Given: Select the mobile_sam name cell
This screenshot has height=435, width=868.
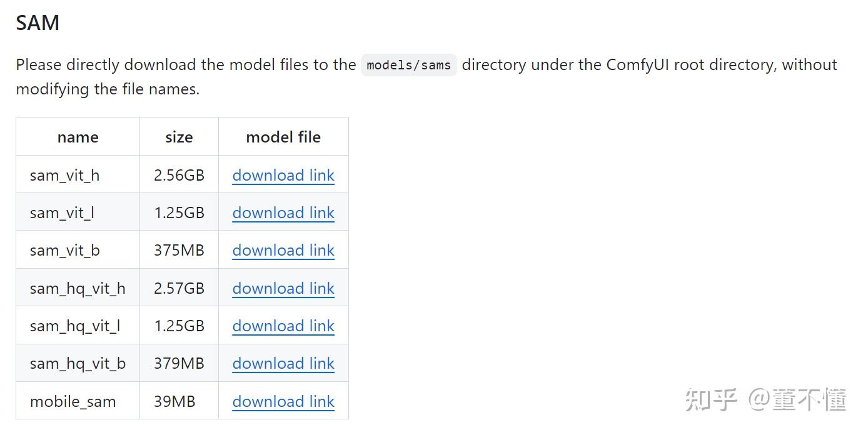Looking at the screenshot, I should (73, 401).
